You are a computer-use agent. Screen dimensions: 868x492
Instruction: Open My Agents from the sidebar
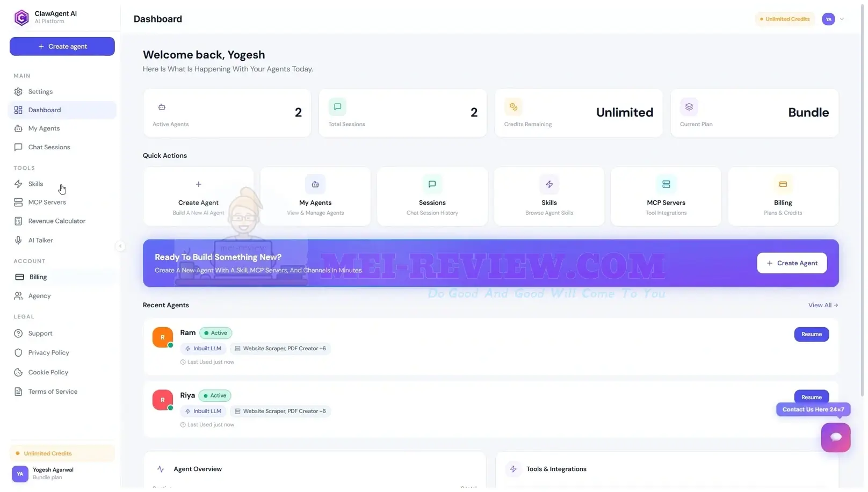click(62, 129)
